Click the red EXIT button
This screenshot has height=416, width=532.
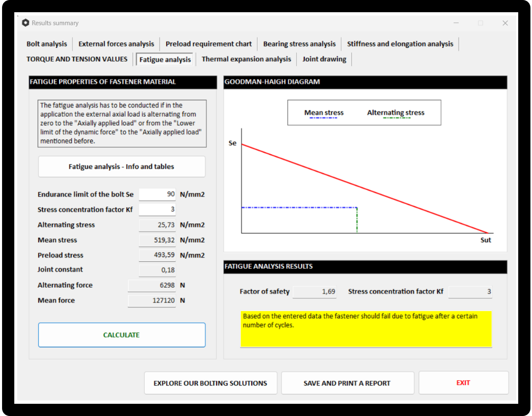463,383
